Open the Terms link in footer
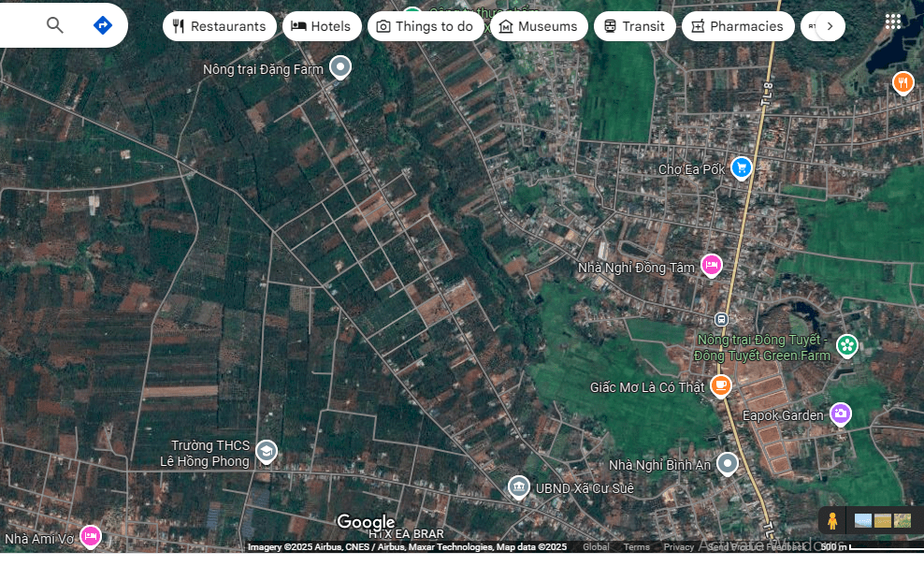The width and height of the screenshot is (924, 566). [636, 547]
